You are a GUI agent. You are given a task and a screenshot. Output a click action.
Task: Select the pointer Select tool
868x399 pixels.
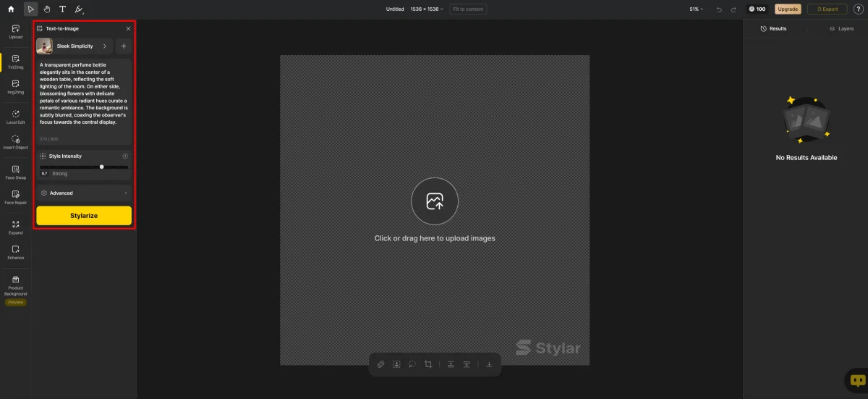(x=31, y=9)
